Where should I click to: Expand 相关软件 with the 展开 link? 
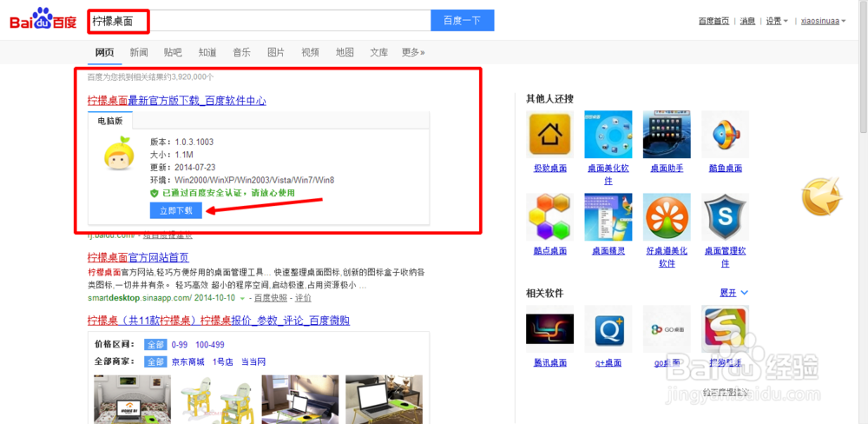(x=734, y=292)
